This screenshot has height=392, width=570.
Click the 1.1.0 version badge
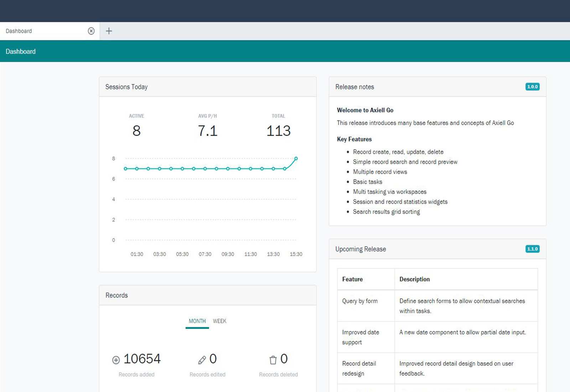(x=532, y=249)
